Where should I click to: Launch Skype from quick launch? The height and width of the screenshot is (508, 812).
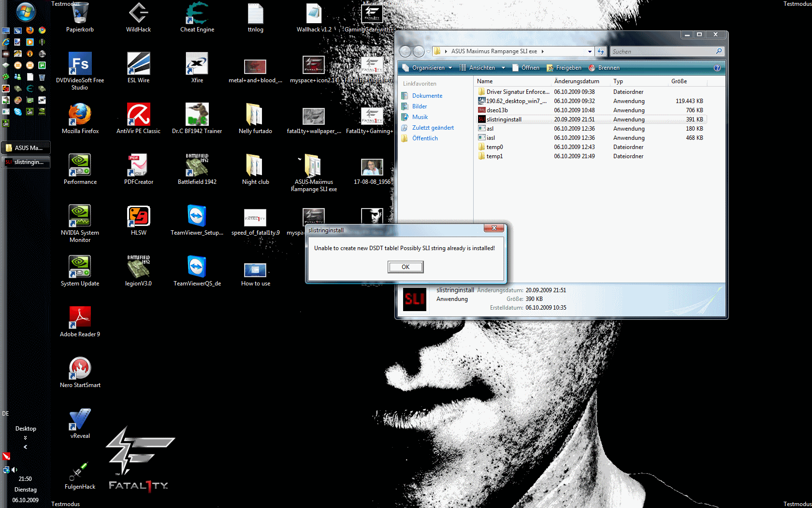point(18,112)
